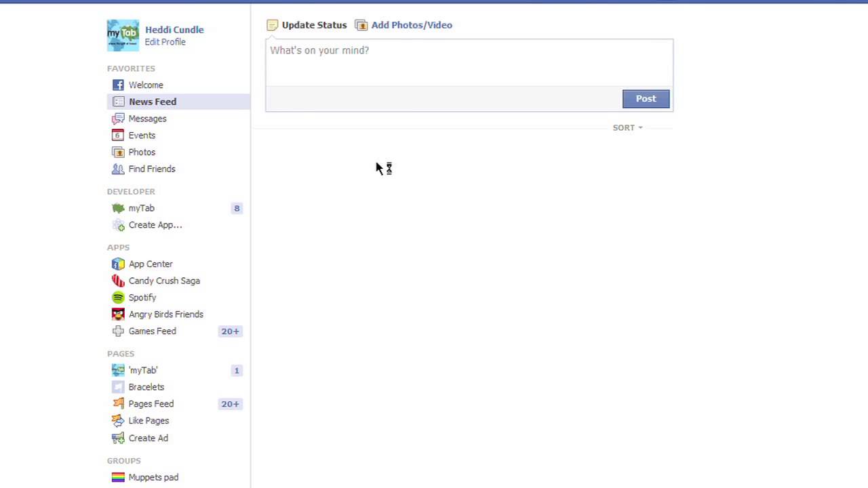The height and width of the screenshot is (488, 868).
Task: Click the Edit Profile link
Action: tap(165, 42)
